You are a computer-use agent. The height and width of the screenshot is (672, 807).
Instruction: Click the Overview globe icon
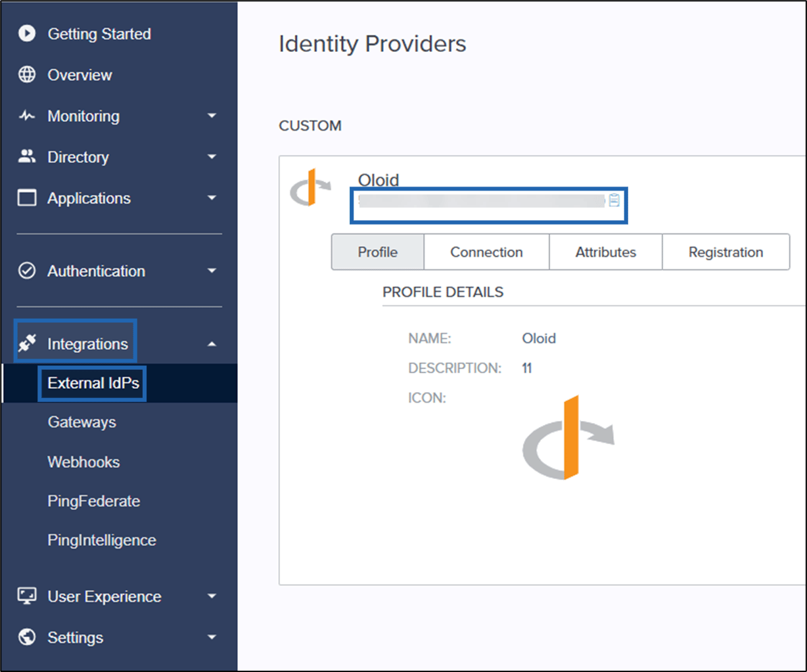click(x=27, y=75)
